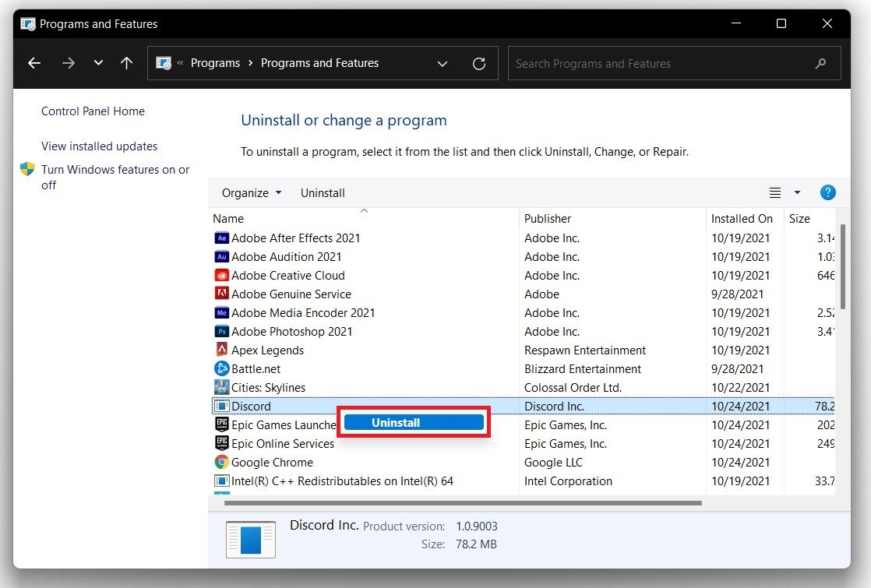Screen dimensions: 871x588
Task: Click the Adobe After Effects 2021 icon
Action: [x=221, y=238]
